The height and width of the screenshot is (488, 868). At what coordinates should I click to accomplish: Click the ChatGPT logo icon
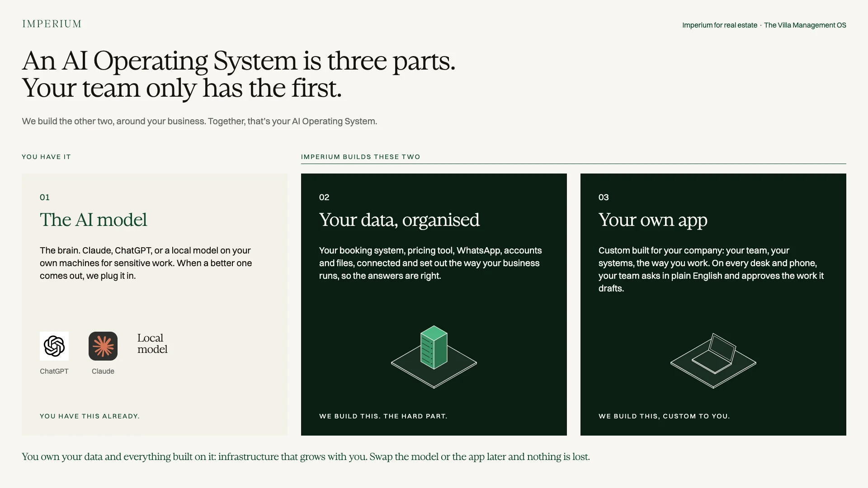click(x=54, y=346)
